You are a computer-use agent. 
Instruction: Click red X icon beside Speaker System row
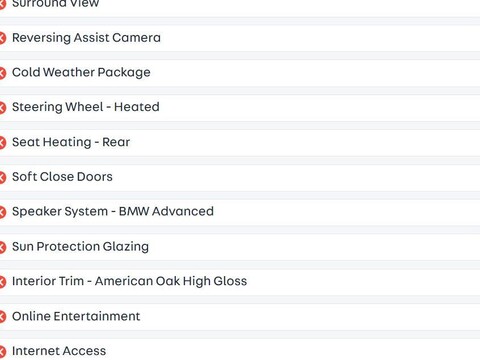(x=2, y=212)
